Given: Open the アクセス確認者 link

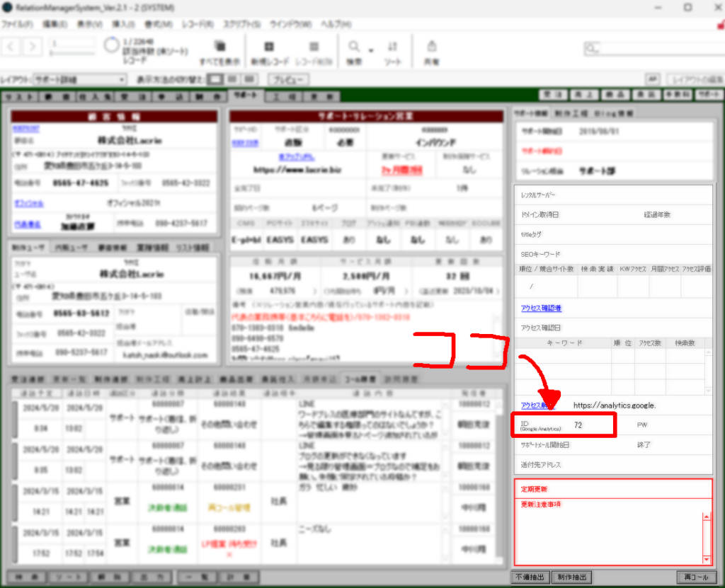Looking at the screenshot, I should pos(542,309).
